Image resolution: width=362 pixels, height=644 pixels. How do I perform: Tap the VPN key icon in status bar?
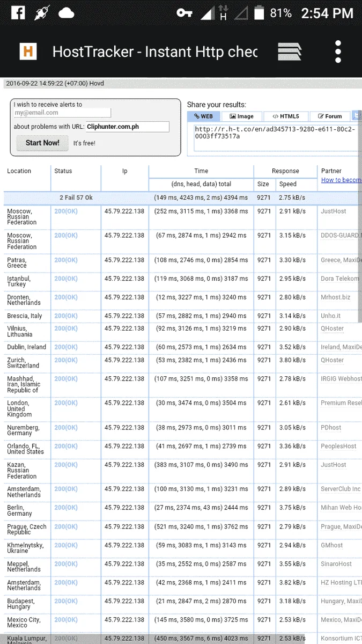pos(184,13)
